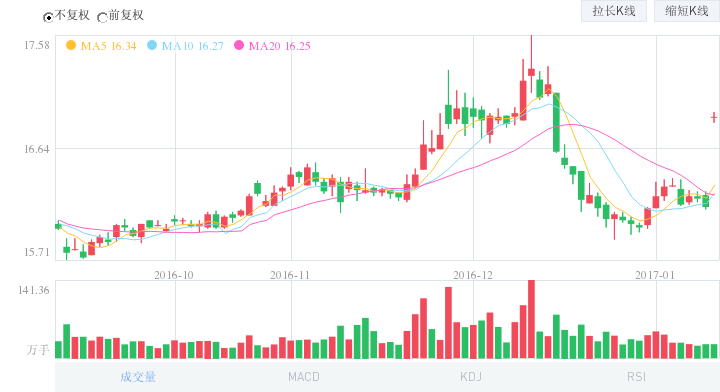
Task: Click the orange MA5 legend dot
Action: click(71, 45)
